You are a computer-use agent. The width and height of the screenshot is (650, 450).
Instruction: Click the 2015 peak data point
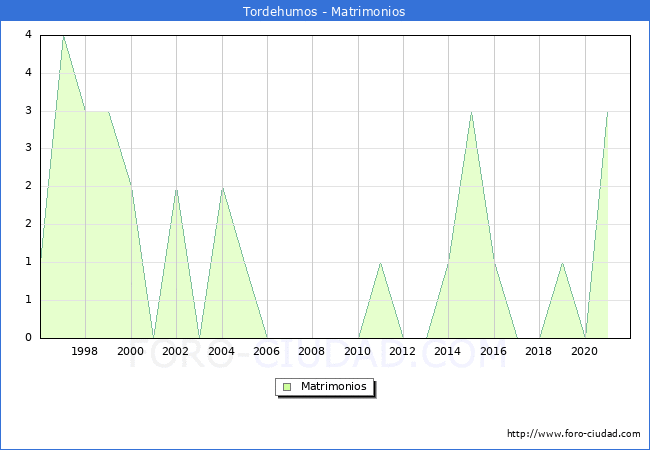tap(471, 112)
